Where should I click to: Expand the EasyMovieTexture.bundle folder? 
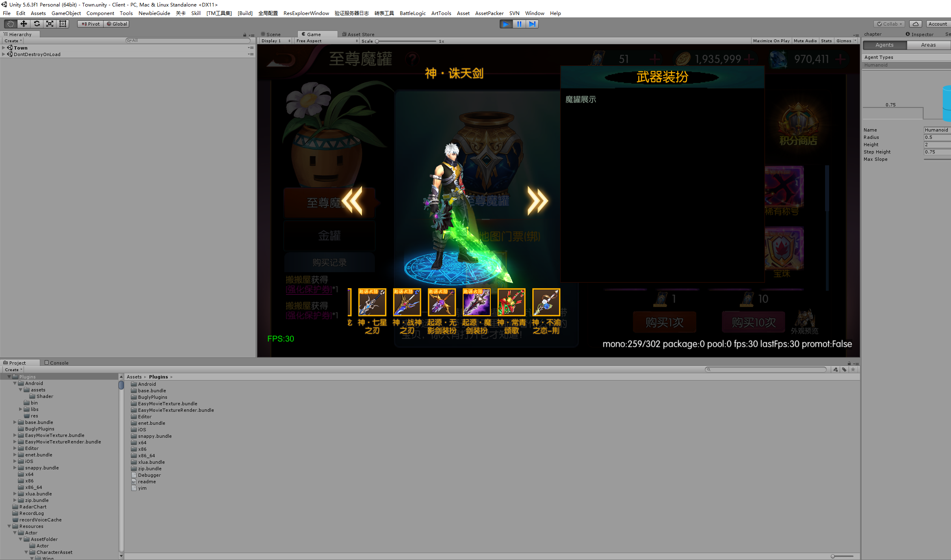(x=15, y=435)
